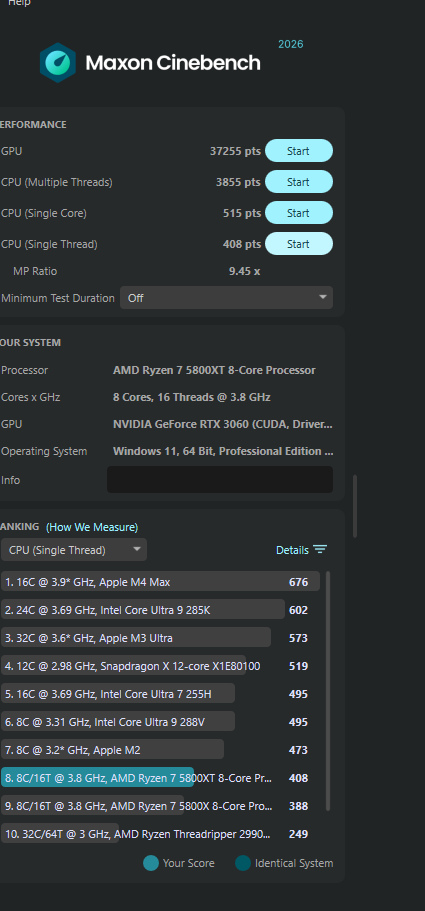Select the Apple M4 Max ranking row
Viewport: 425px width, 911px height.
[x=160, y=582]
